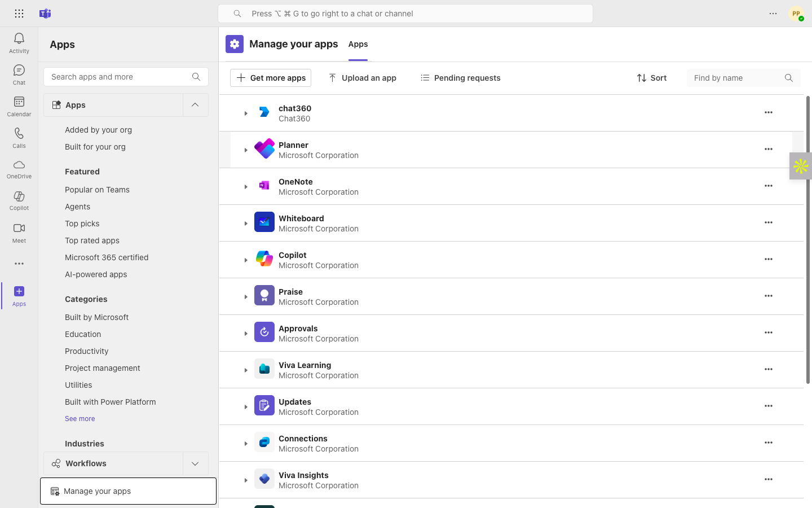Click the Microsoft Teams logo

[45, 14]
